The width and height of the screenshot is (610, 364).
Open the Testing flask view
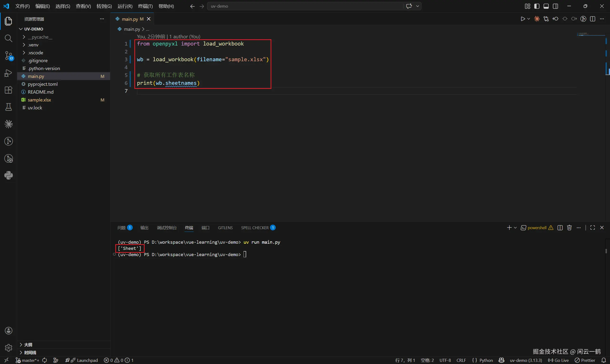(9, 107)
